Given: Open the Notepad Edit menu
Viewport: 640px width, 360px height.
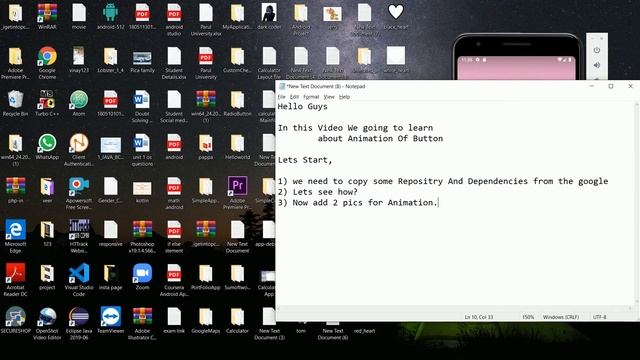Looking at the screenshot, I should coord(294,97).
